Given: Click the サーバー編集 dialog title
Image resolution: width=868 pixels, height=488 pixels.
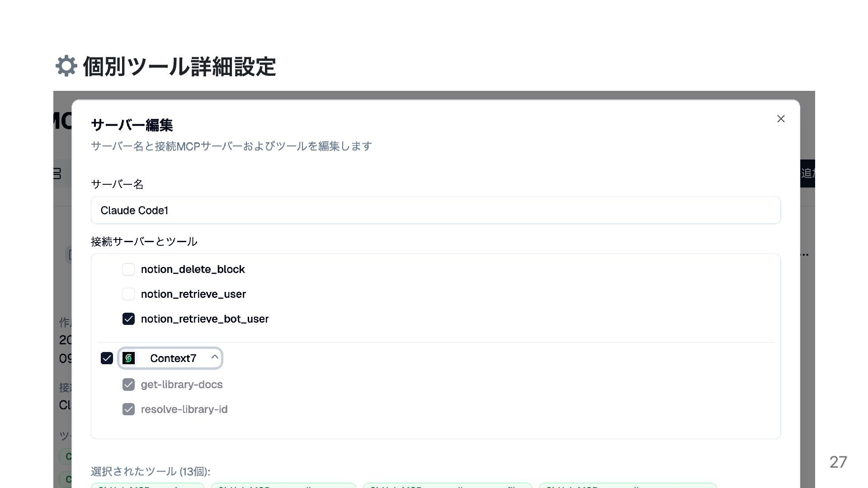Looking at the screenshot, I should pyautogui.click(x=132, y=125).
